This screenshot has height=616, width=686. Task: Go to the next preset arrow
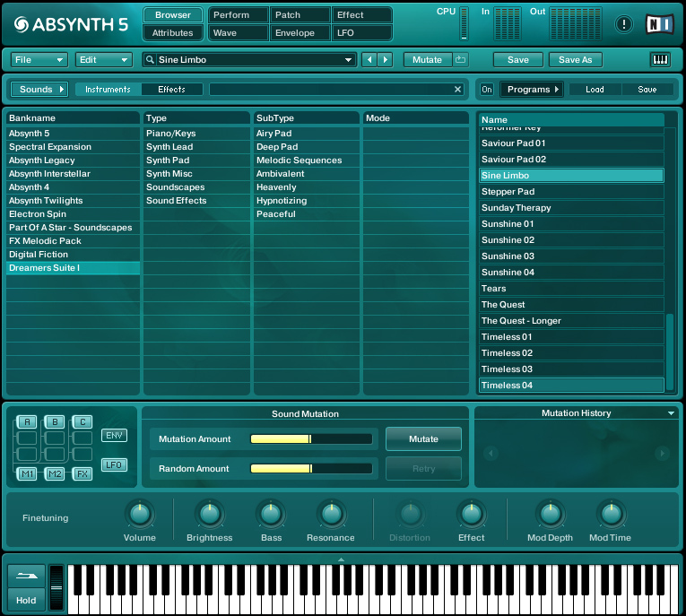tap(385, 59)
